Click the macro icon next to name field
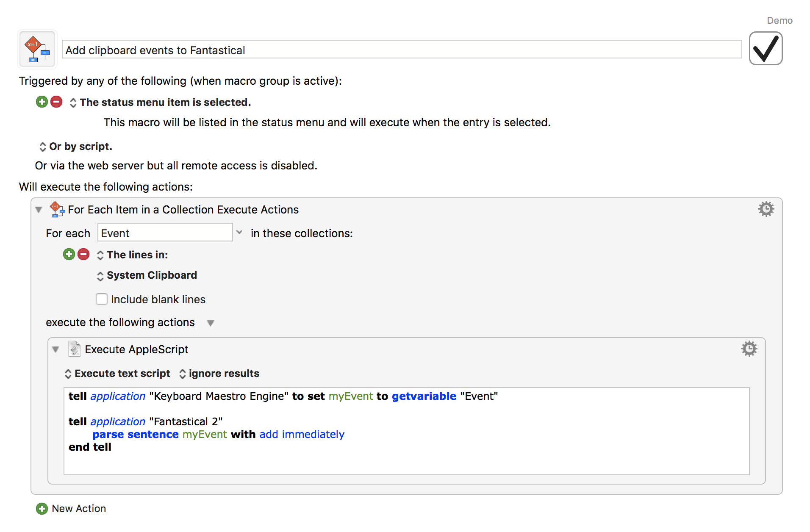This screenshot has height=532, width=810. tap(37, 50)
